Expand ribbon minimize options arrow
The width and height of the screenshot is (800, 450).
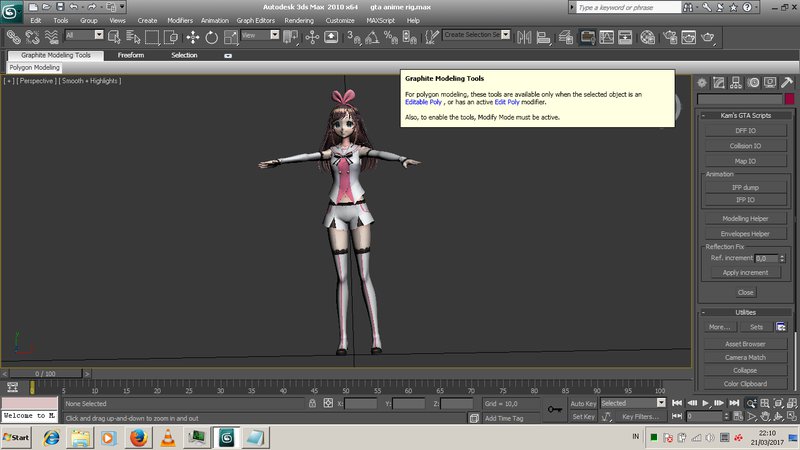click(228, 56)
